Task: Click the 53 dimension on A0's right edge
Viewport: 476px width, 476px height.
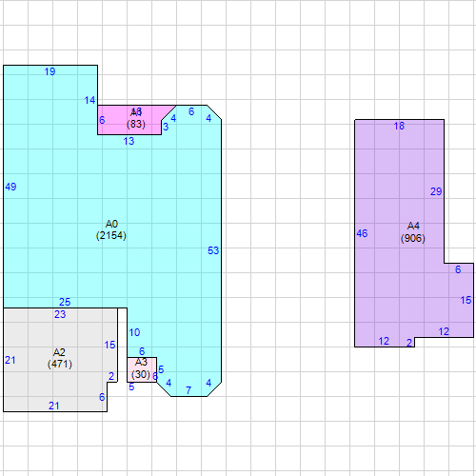Action: tap(213, 250)
